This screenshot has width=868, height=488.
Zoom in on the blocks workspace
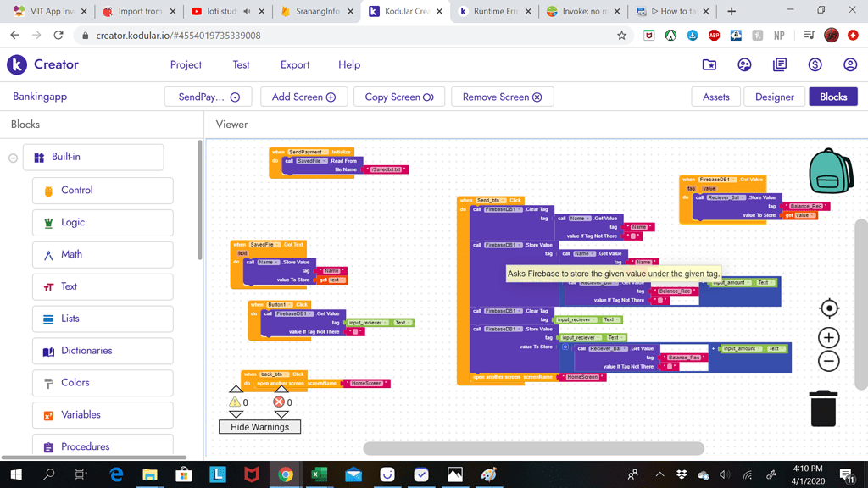point(829,338)
